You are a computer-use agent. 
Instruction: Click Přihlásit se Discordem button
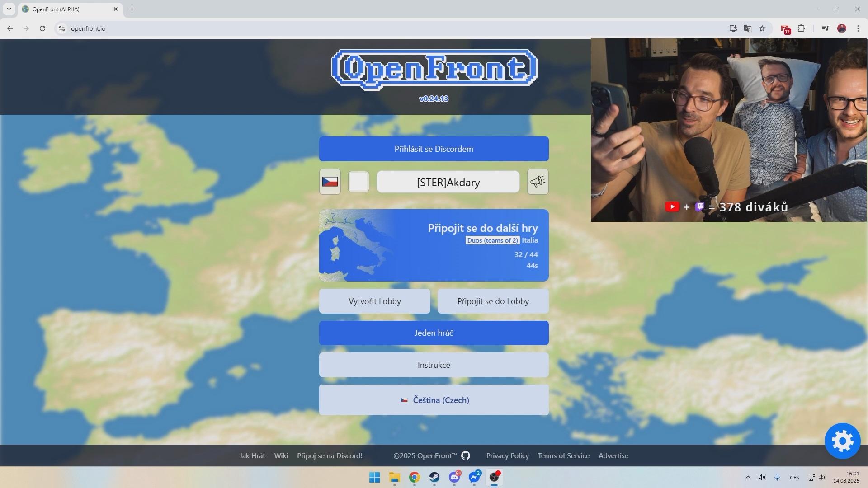pyautogui.click(x=434, y=149)
